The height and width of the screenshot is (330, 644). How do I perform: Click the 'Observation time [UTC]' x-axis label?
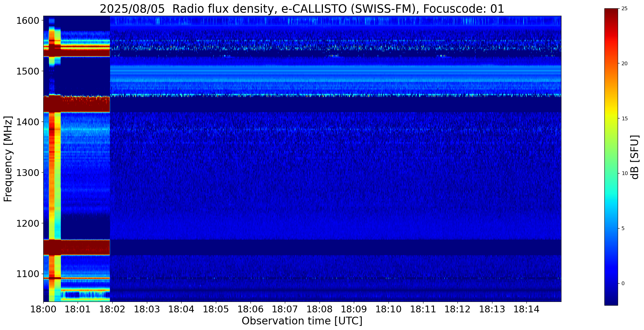click(x=302, y=321)
